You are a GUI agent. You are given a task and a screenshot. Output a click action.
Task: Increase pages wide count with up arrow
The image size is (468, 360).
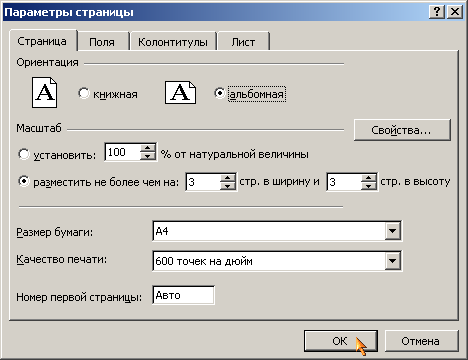[228, 177]
